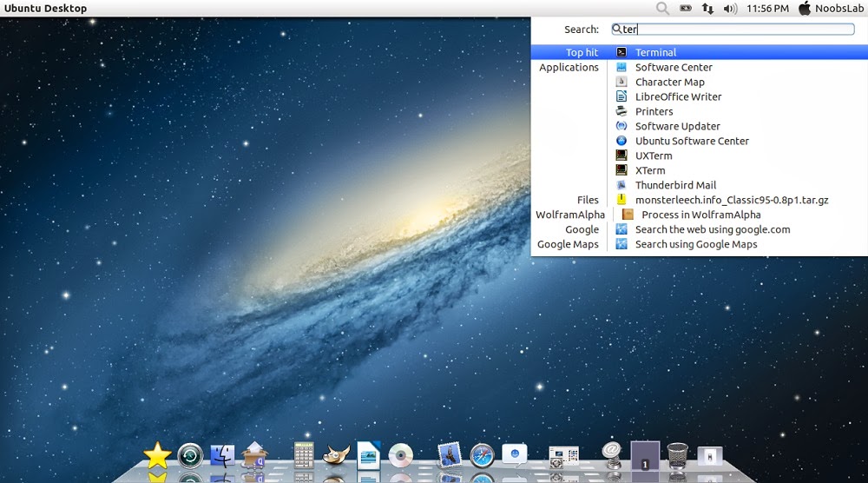Click the magnifier search indicator in top panel
Screen dimensions: 868x483
click(662, 9)
